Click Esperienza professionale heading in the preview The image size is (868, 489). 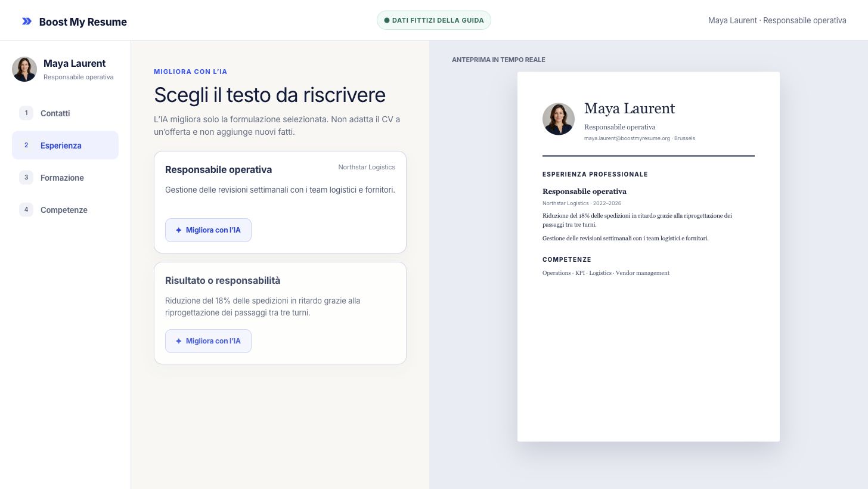pyautogui.click(x=595, y=174)
